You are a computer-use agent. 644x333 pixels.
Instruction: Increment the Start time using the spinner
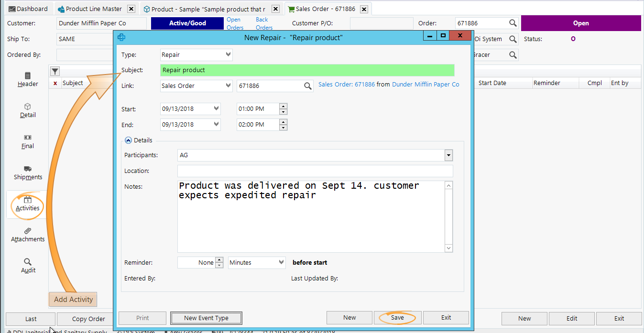pyautogui.click(x=283, y=106)
